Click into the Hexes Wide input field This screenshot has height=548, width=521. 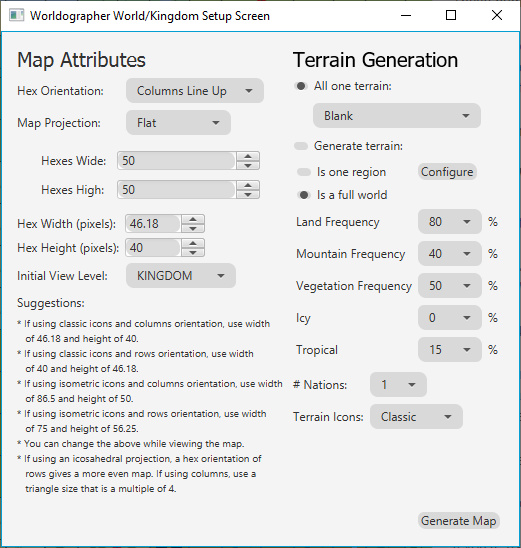point(177,161)
